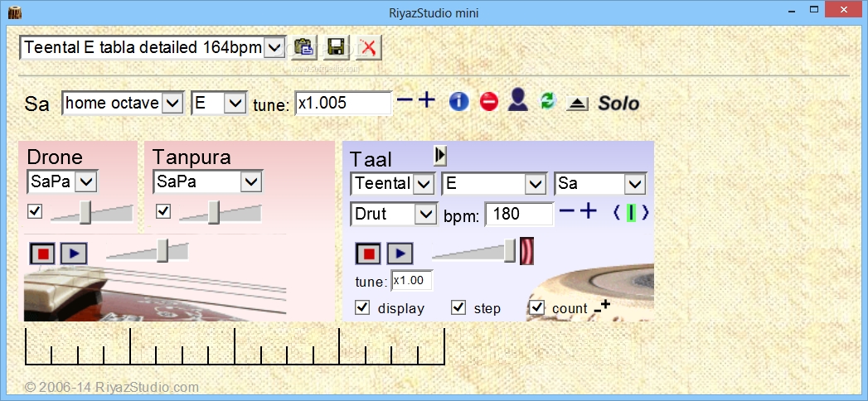Viewport: 868px width, 401px height.
Task: Decrease bpm with the minus icon
Action: point(567,211)
